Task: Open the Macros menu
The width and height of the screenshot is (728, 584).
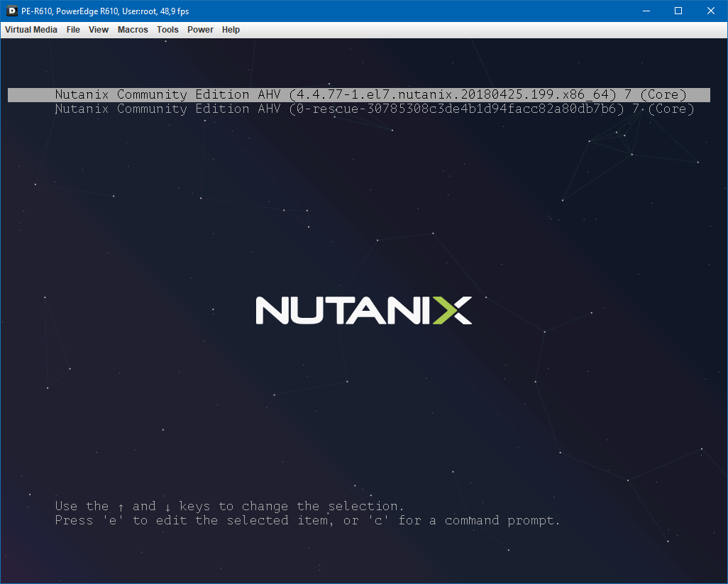Action: coord(133,30)
